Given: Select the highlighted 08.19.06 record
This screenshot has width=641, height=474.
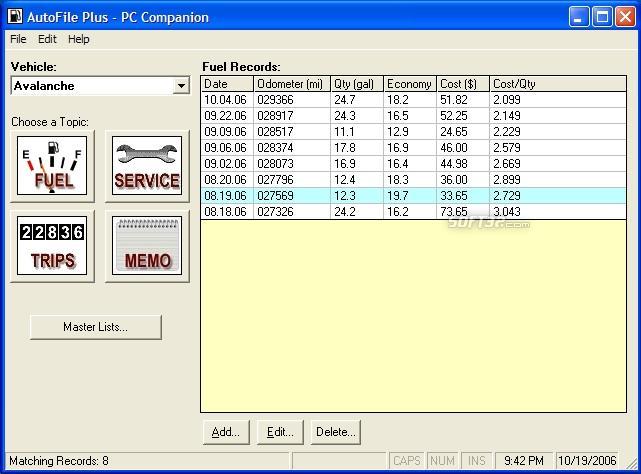Looking at the screenshot, I should [413, 195].
